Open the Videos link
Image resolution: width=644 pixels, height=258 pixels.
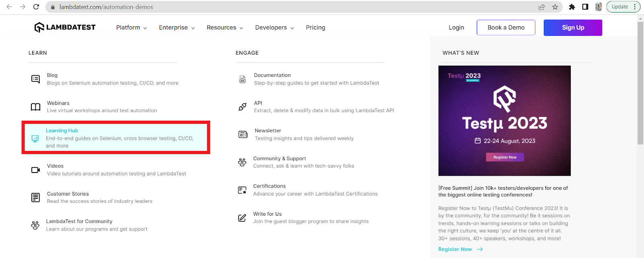click(56, 166)
